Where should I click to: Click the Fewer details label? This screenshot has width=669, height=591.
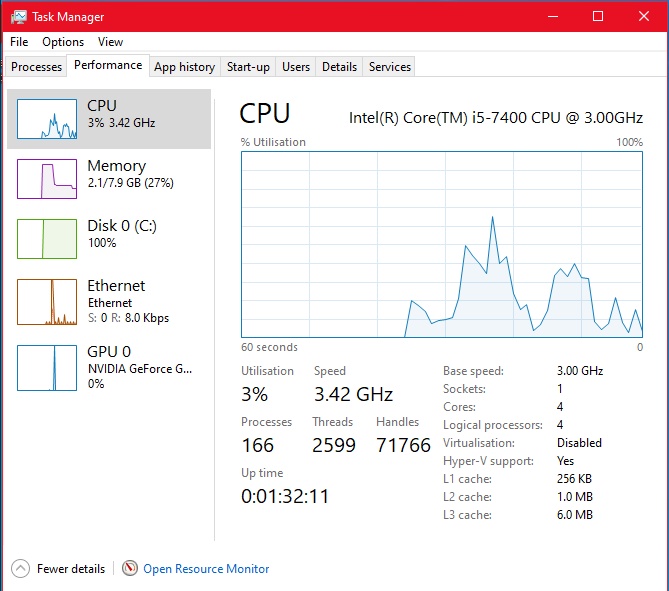click(x=71, y=569)
